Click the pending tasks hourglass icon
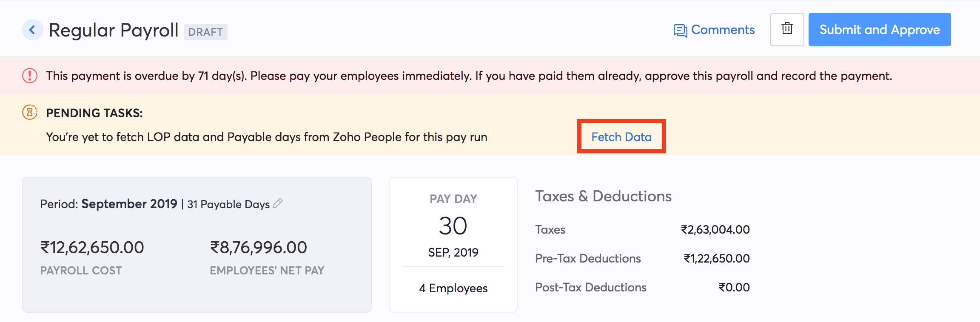980x322 pixels. point(30,113)
